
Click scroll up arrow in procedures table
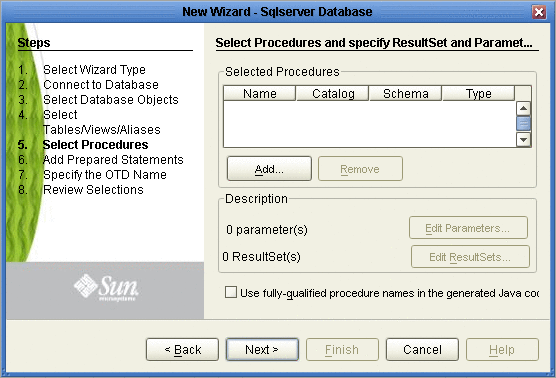(523, 108)
